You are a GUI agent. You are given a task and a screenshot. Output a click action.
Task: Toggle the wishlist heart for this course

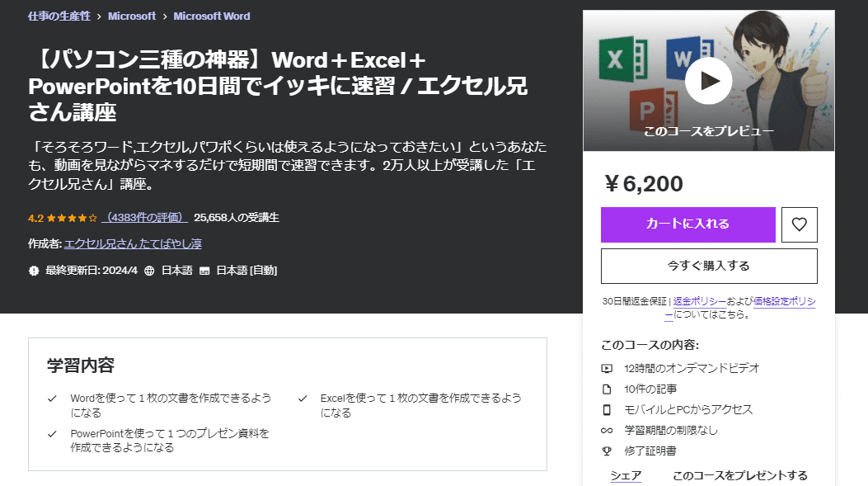tap(799, 224)
